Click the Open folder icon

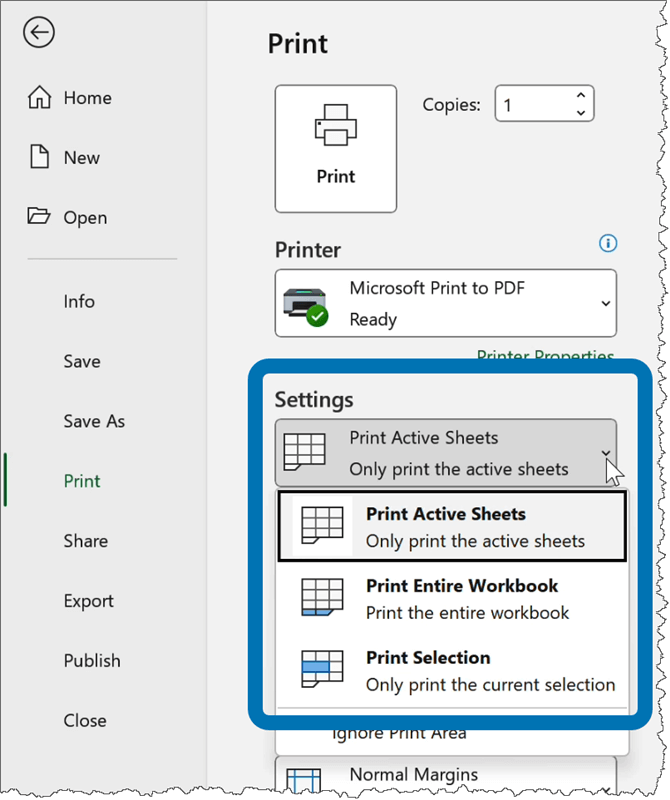(39, 216)
